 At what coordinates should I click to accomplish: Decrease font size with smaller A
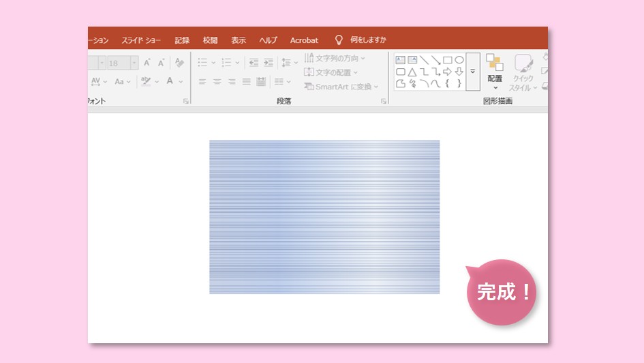pos(161,63)
